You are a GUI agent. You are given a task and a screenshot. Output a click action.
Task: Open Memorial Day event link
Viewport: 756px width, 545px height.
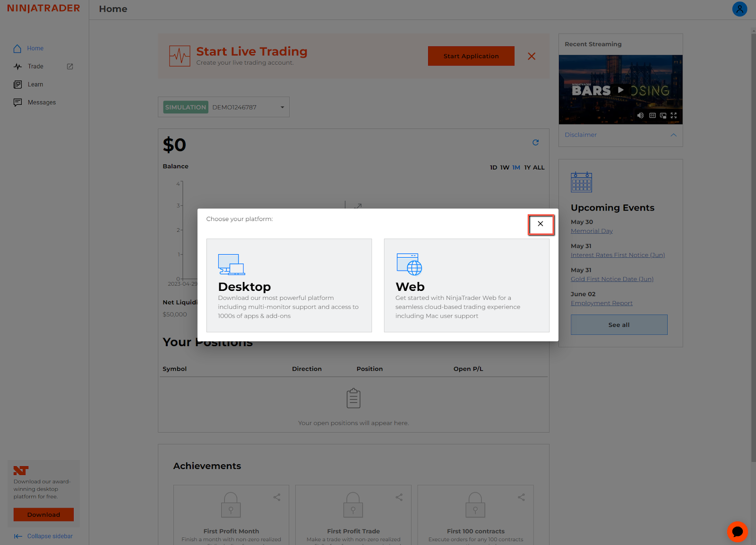[592, 231]
